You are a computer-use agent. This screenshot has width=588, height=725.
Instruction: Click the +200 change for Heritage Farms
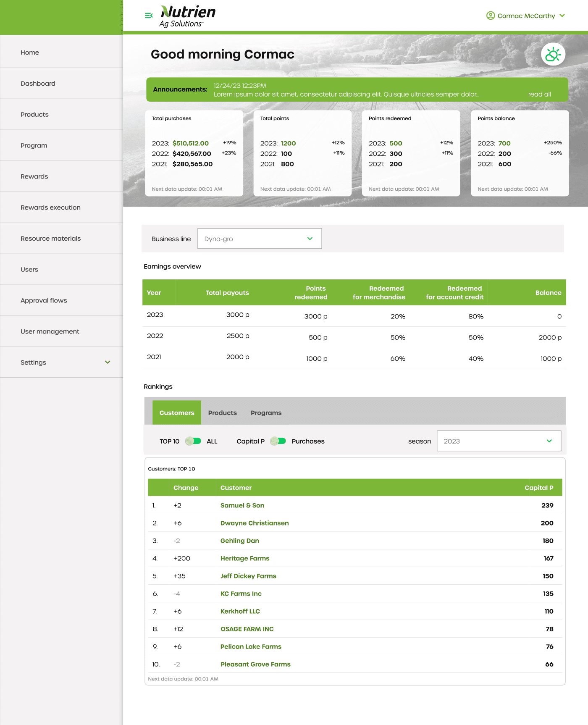pos(182,558)
